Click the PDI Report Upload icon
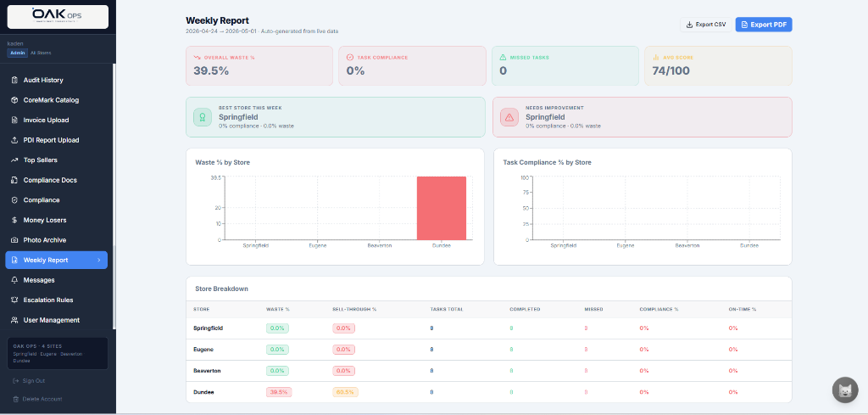This screenshot has height=415, width=868. coord(14,140)
